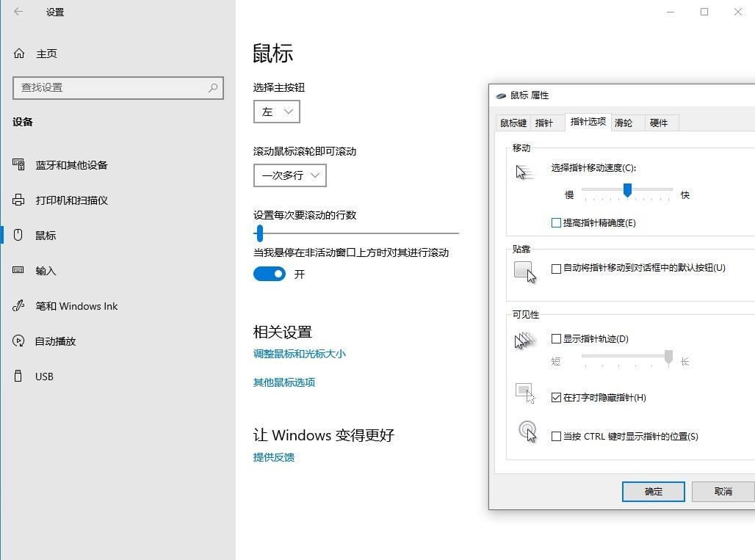
Task: Open 其他鼠标选项 link
Action: coord(284,382)
